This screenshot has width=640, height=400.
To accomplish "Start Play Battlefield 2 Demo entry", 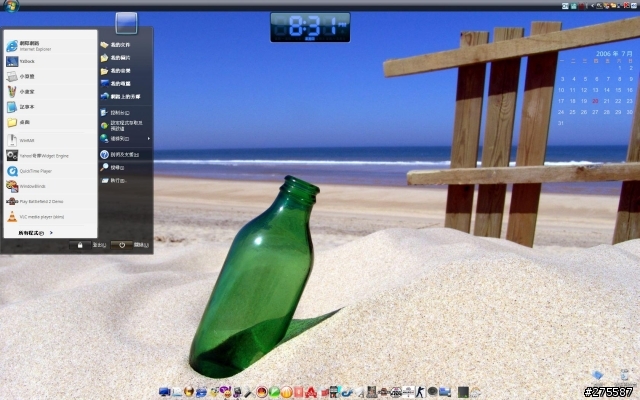I will pos(51,201).
